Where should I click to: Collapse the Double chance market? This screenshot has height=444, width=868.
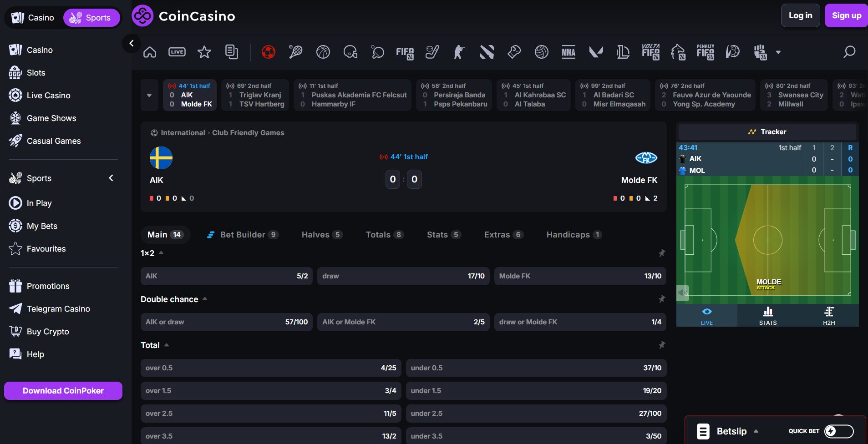pos(205,299)
